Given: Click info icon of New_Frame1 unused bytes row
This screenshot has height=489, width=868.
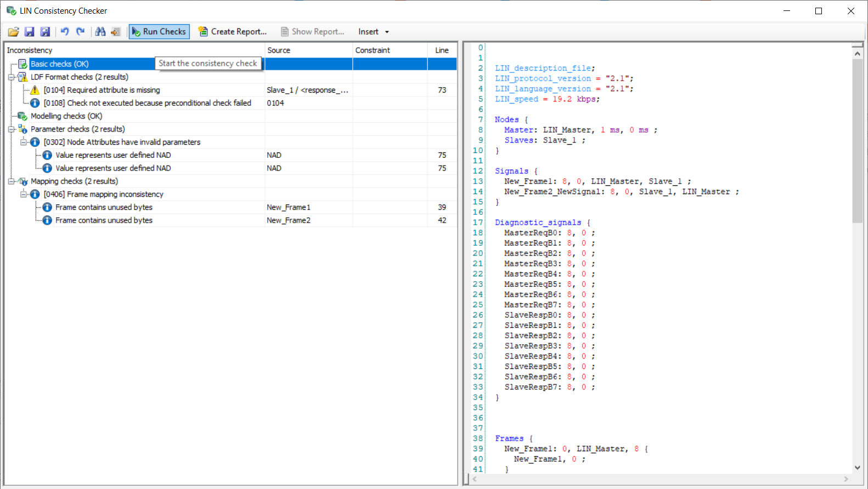Looking at the screenshot, I should pos(47,207).
